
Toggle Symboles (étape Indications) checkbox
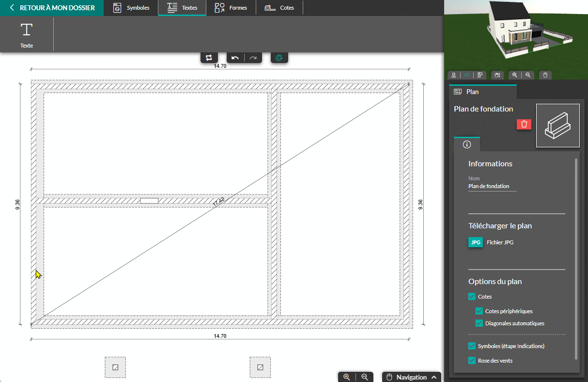472,346
